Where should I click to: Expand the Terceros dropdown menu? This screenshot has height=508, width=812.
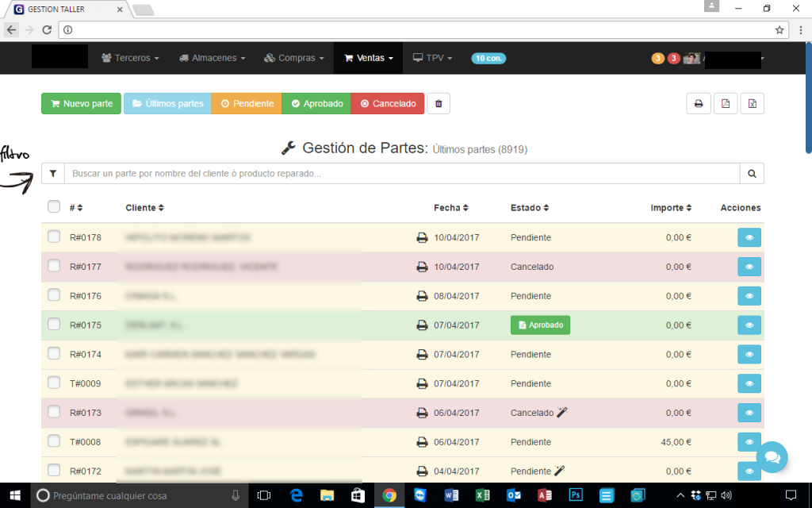[x=130, y=58]
